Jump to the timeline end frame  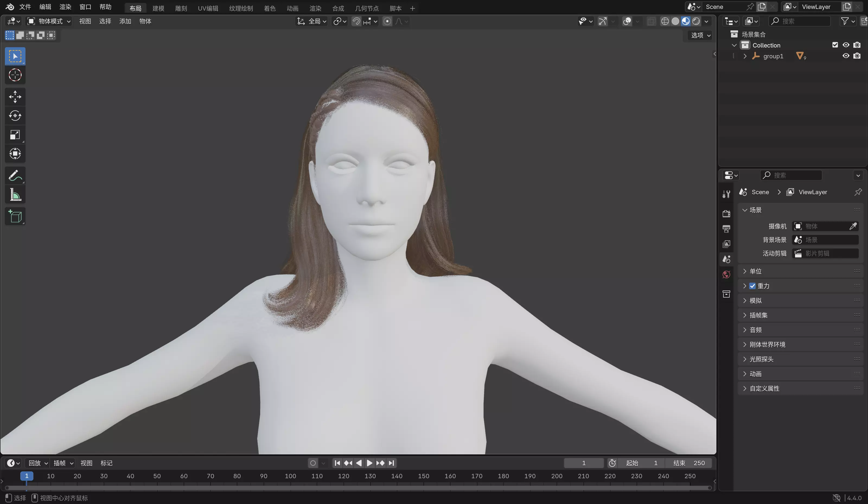[x=391, y=463]
